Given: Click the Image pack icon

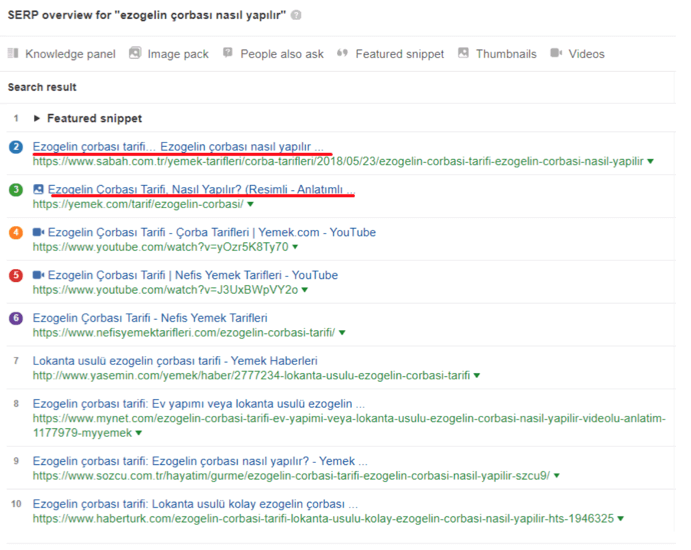Looking at the screenshot, I should pyautogui.click(x=135, y=53).
